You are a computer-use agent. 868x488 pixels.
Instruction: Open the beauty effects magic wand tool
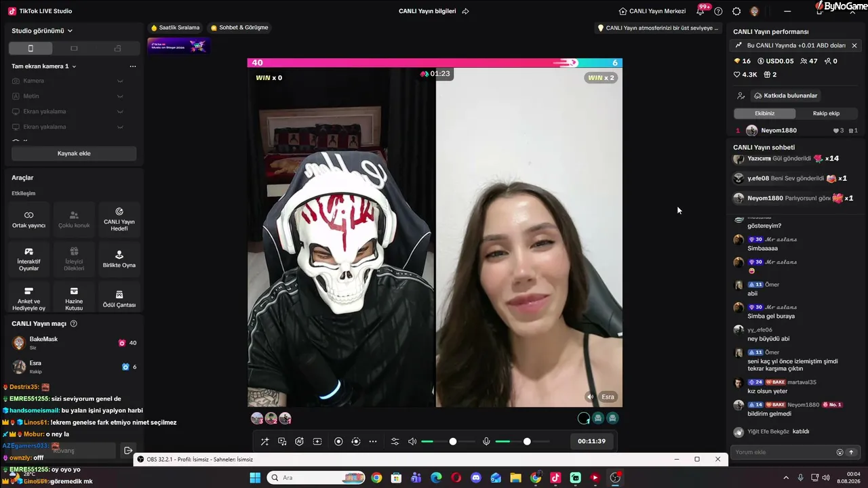tap(264, 442)
